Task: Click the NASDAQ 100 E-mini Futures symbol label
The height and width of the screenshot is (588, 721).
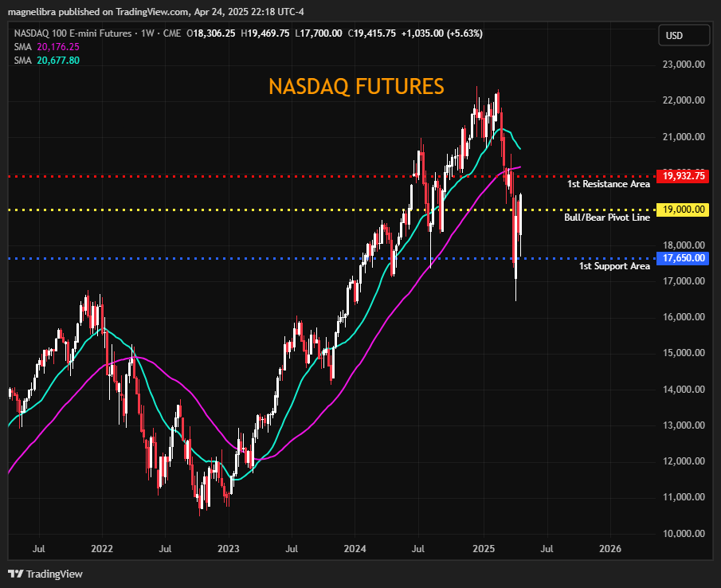Action: pyautogui.click(x=72, y=33)
